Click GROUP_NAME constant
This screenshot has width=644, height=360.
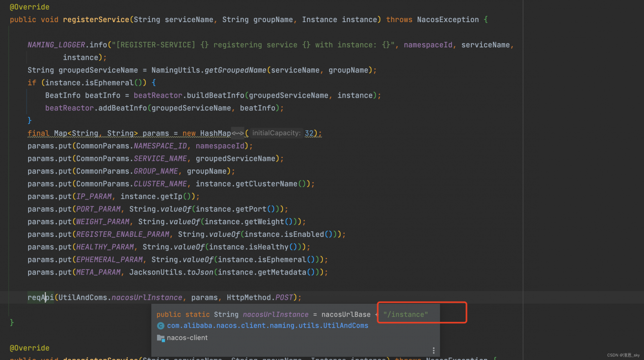(x=156, y=171)
